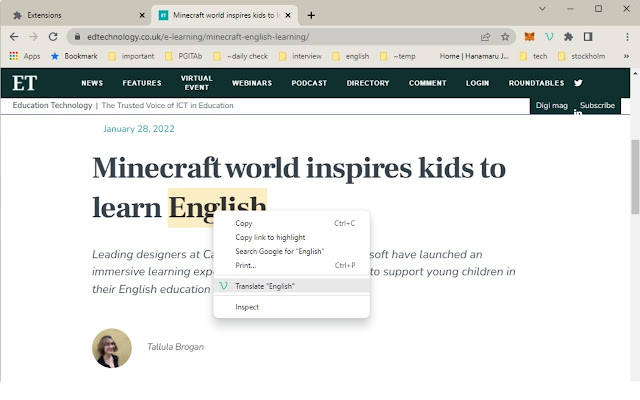The width and height of the screenshot is (640, 400).
Task: Open the green V translate extension
Action: click(549, 37)
